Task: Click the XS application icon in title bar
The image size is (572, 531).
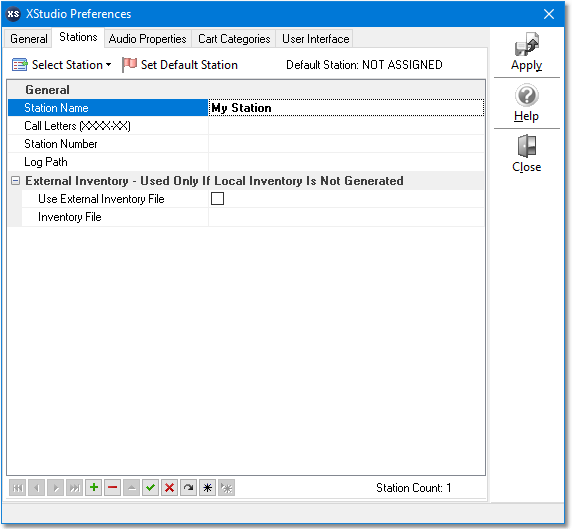Action: (13, 14)
